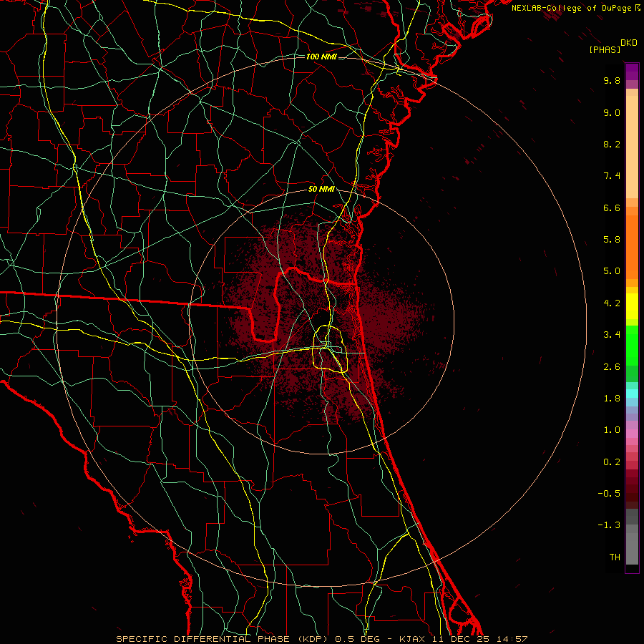The height and width of the screenshot is (644, 644).
Task: Click the 100 NMI range ring label
Action: [321, 57]
